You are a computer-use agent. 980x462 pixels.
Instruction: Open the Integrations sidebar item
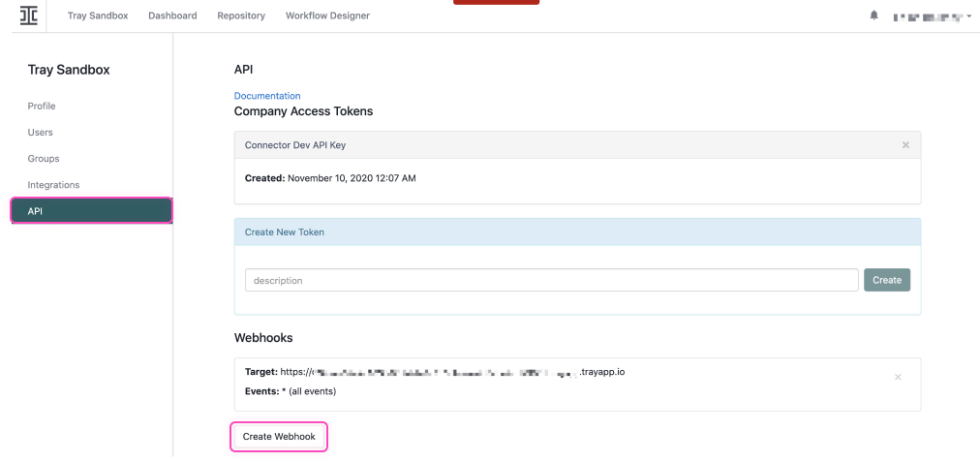pos(54,185)
